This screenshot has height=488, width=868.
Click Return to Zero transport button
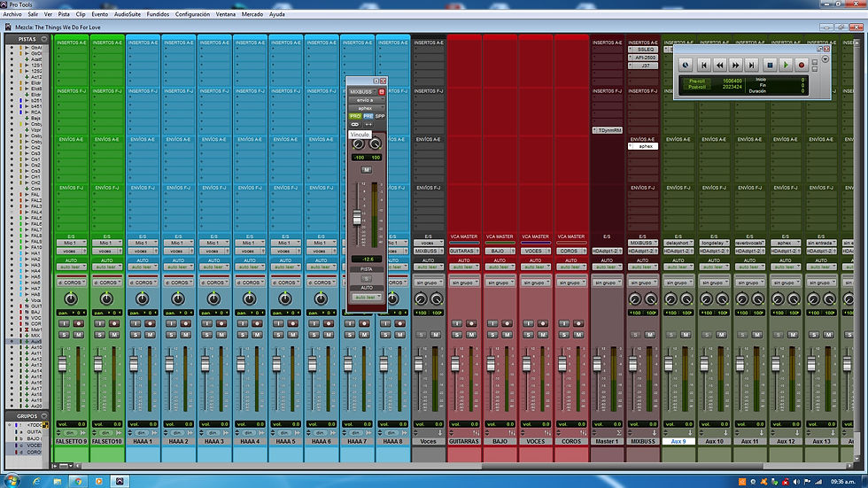click(x=704, y=65)
